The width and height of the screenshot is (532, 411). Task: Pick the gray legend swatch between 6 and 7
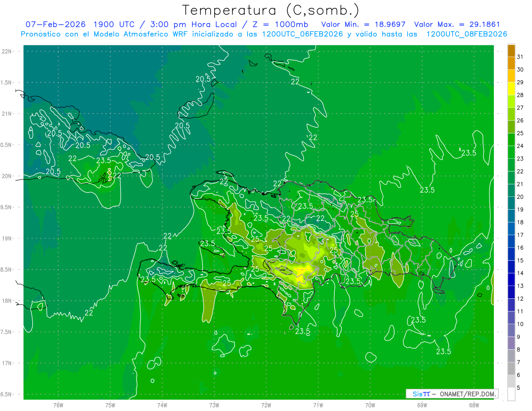(x=511, y=368)
